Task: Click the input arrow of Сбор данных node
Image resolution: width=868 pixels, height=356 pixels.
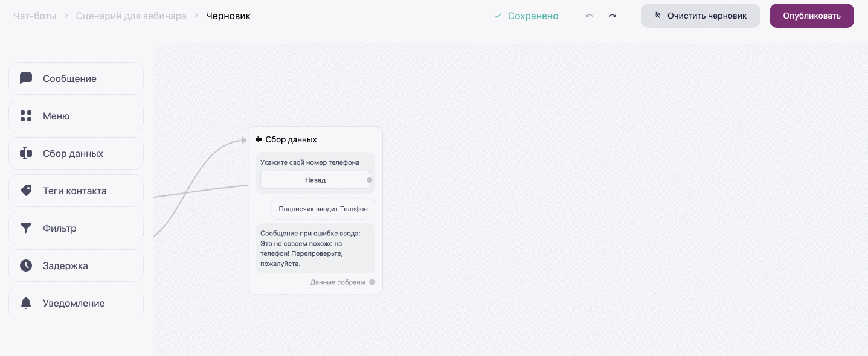Action: pyautogui.click(x=244, y=140)
